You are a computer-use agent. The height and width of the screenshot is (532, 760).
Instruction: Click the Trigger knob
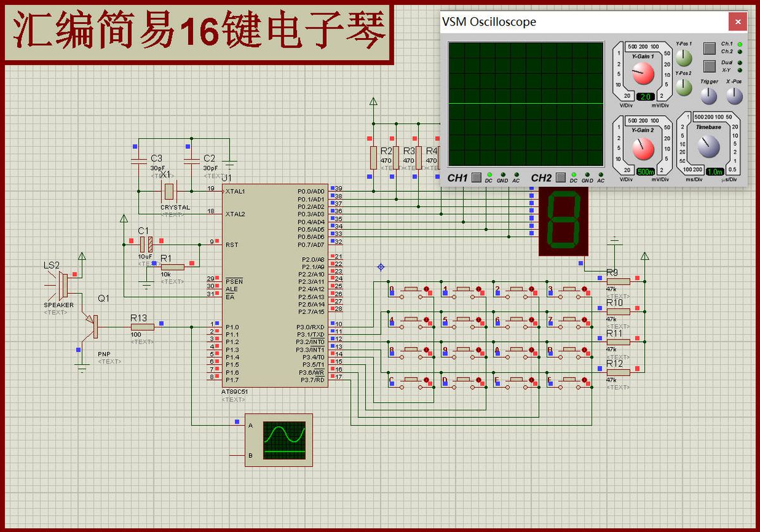pos(709,96)
